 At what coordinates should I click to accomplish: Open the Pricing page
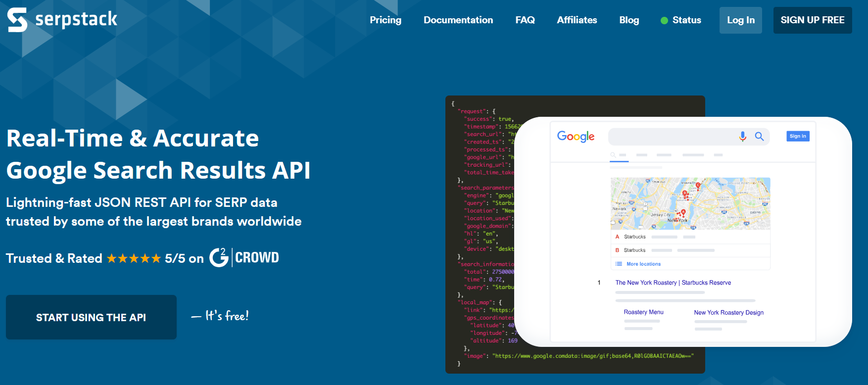coord(385,20)
